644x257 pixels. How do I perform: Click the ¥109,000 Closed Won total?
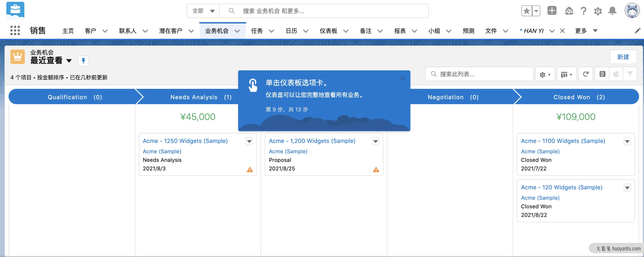[x=576, y=117]
